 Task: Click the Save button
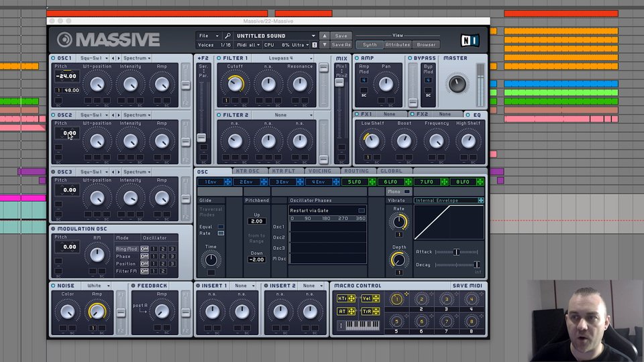click(341, 36)
